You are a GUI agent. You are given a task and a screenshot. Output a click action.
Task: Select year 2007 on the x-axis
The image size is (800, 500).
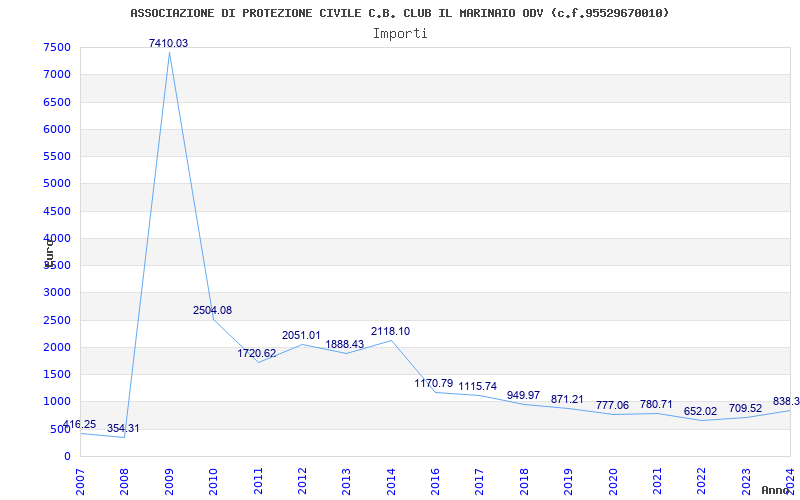click(81, 478)
